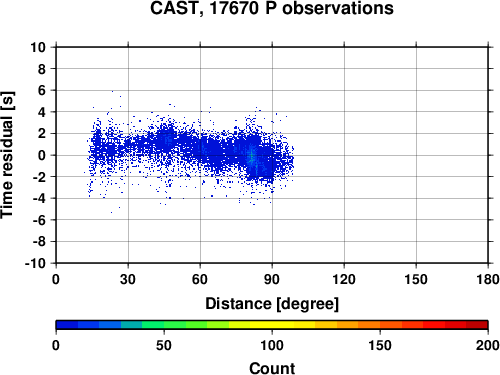Screen dimensions: 500x375
Task: Click the 150 tick label under colorbar
Action: tap(380, 345)
